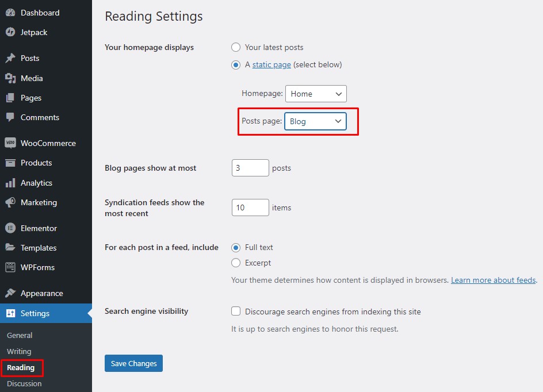Click the 'Your homepage displays' label
The width and height of the screenshot is (543, 392).
(x=149, y=47)
